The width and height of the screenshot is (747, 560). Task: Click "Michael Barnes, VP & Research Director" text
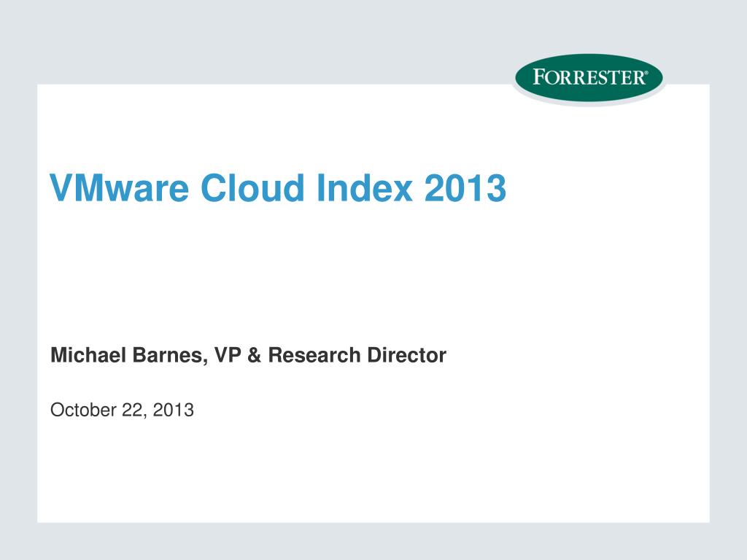pyautogui.click(x=248, y=355)
